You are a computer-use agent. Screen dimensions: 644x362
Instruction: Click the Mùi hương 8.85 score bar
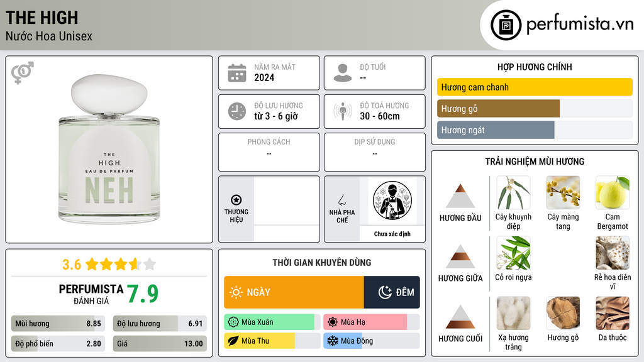click(58, 324)
